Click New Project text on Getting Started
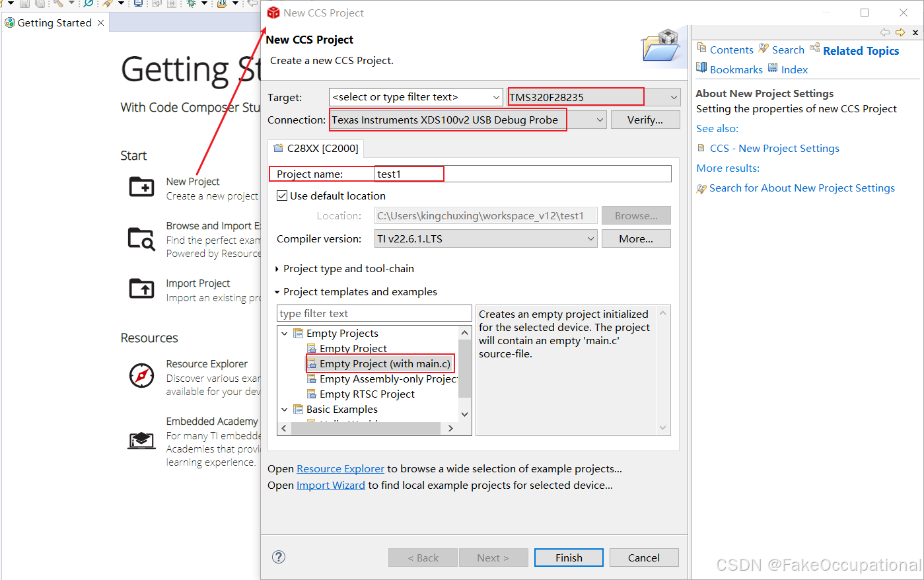Image resolution: width=924 pixels, height=580 pixels. click(193, 182)
